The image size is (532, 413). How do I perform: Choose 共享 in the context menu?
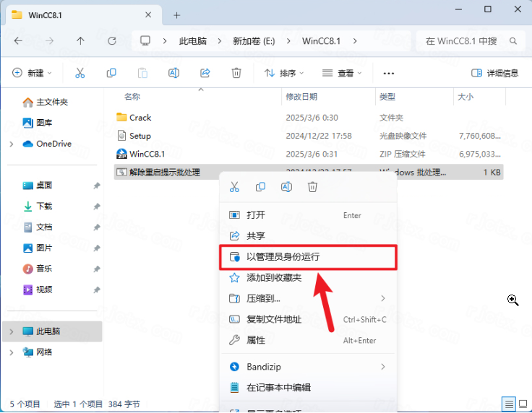[308, 236]
